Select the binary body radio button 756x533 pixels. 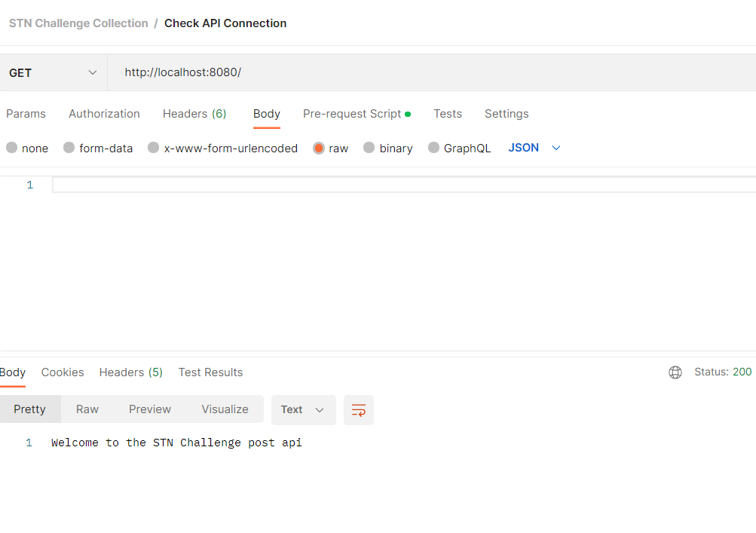[369, 148]
